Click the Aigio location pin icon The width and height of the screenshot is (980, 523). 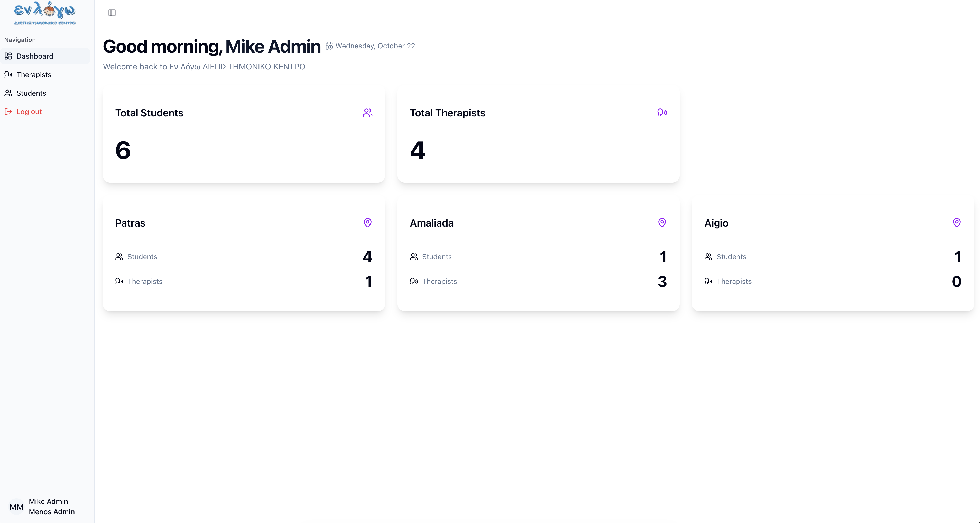(956, 223)
